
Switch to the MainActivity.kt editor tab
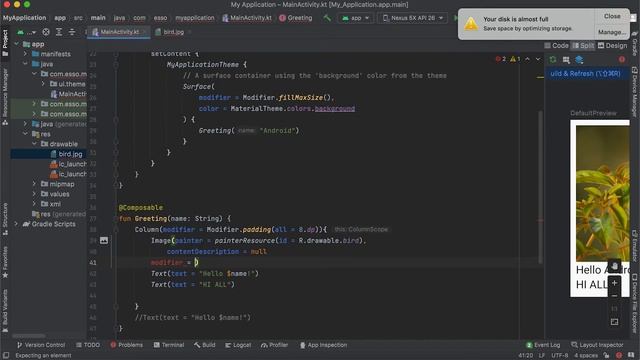(119, 32)
